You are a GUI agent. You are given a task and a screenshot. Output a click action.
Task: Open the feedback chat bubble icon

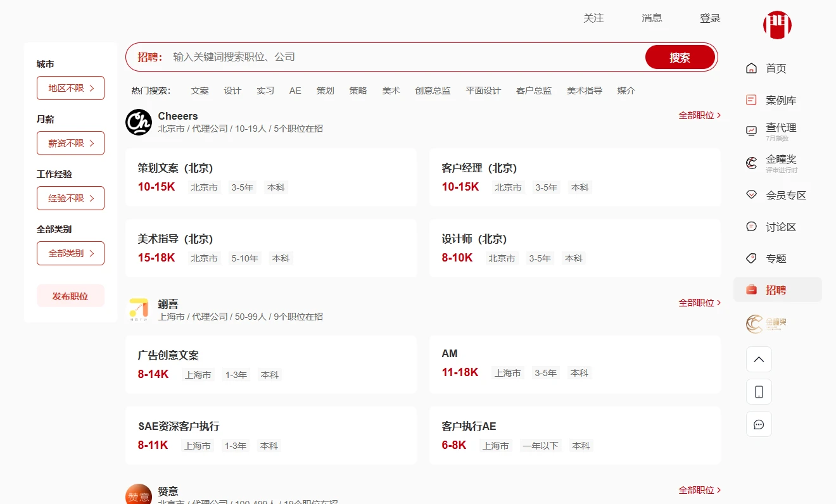click(x=759, y=424)
